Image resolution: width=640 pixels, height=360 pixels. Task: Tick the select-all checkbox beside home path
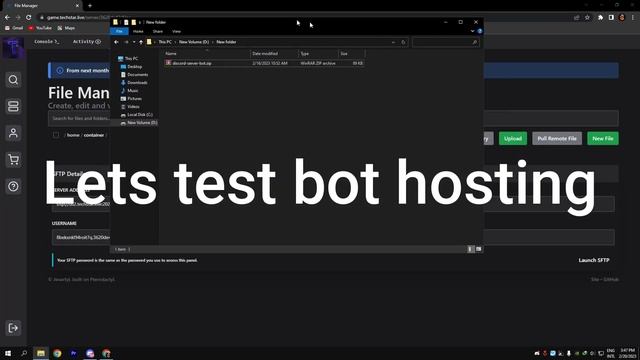[x=56, y=135]
